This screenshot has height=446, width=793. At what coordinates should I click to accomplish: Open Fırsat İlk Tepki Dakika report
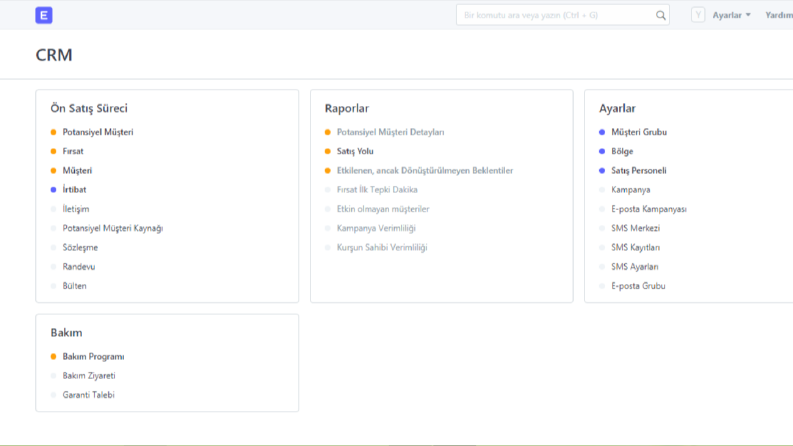[x=377, y=190]
